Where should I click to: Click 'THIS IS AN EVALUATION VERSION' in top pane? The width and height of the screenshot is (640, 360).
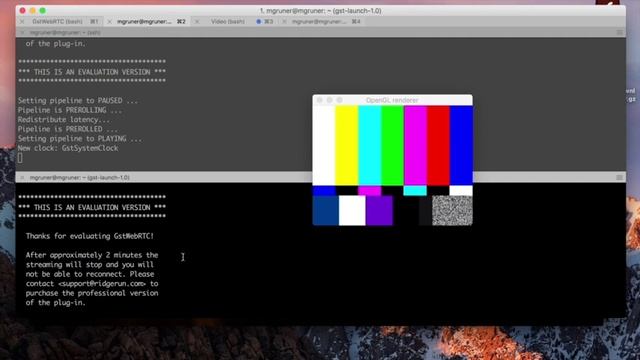click(92, 72)
